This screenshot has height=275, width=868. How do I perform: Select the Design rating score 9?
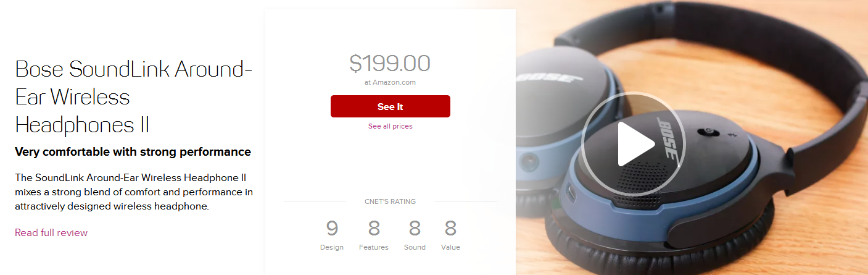coord(332,229)
